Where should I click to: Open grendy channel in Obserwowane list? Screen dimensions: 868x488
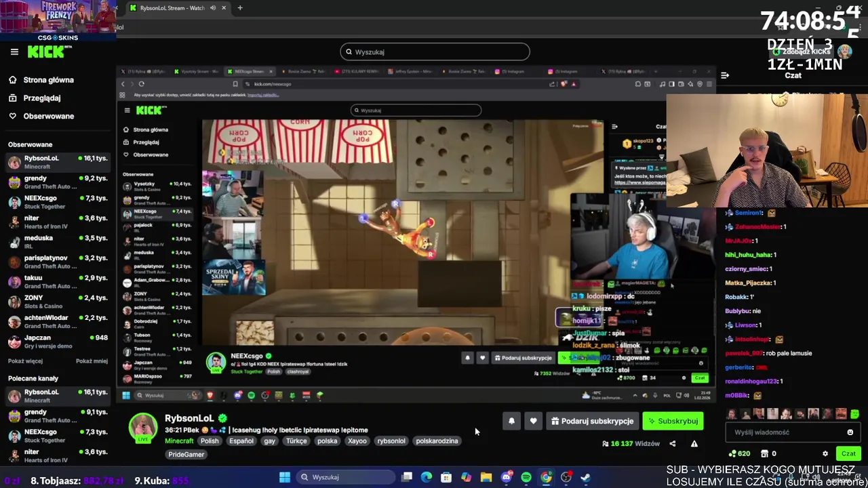tap(58, 182)
